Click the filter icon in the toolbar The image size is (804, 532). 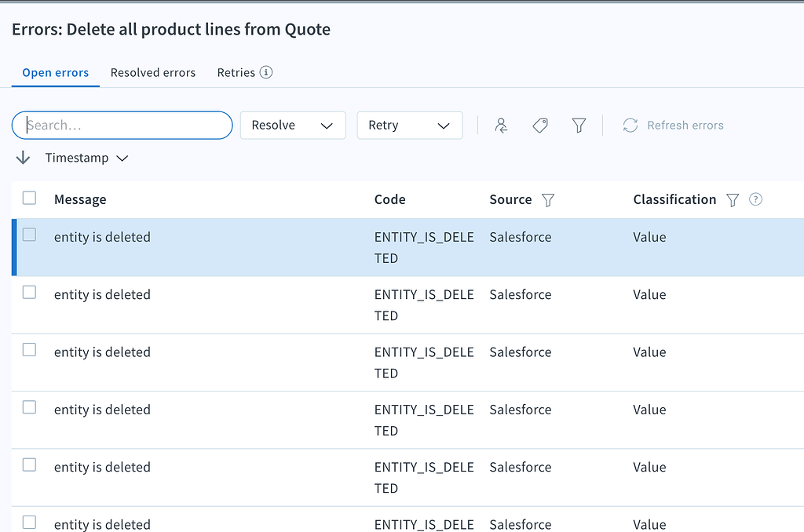(579, 125)
